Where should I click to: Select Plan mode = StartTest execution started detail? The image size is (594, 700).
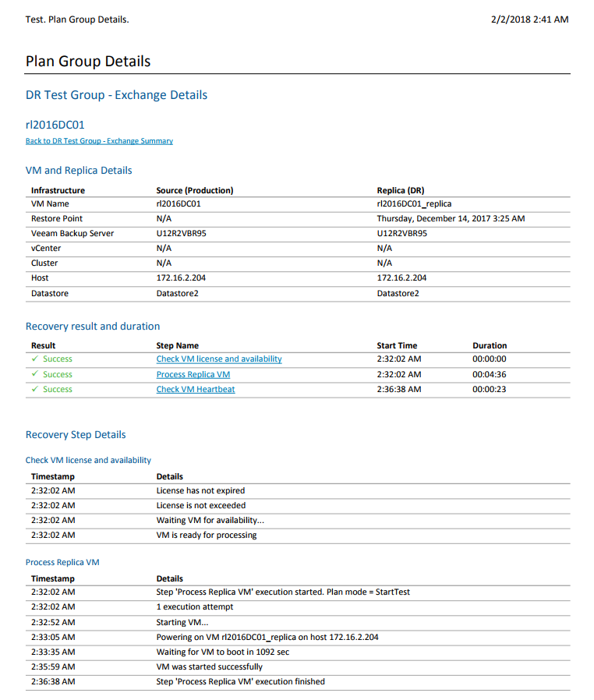[283, 592]
